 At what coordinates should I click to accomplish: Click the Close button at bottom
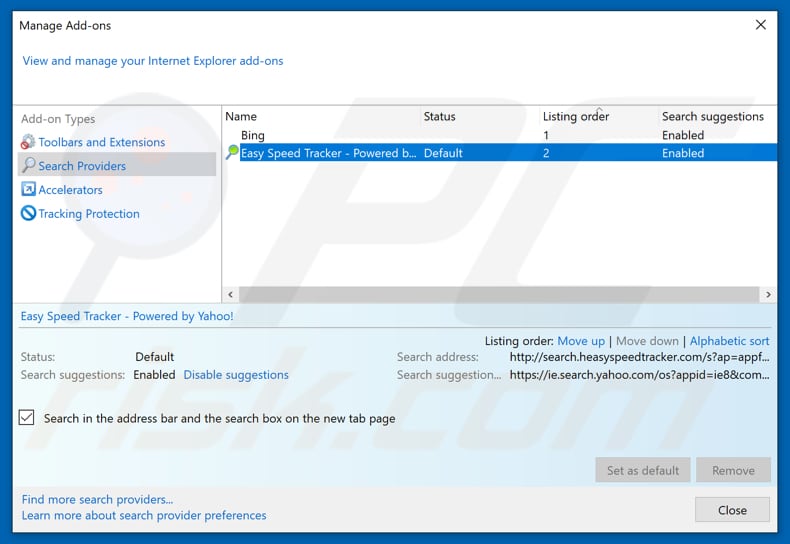coord(732,510)
